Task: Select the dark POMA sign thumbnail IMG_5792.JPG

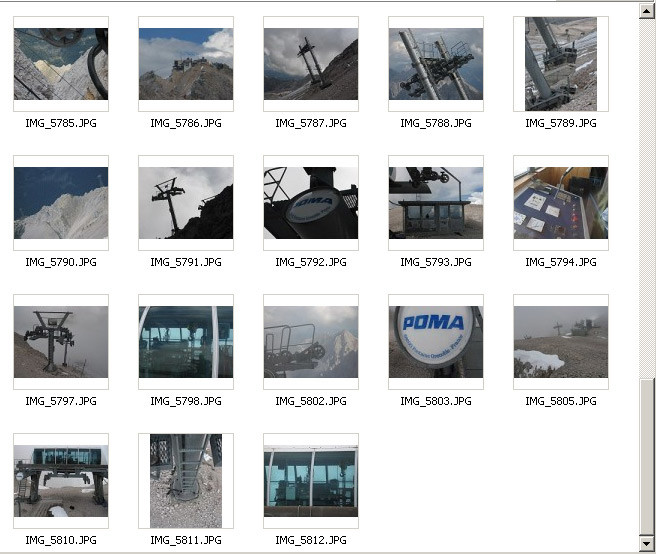Action: point(311,203)
